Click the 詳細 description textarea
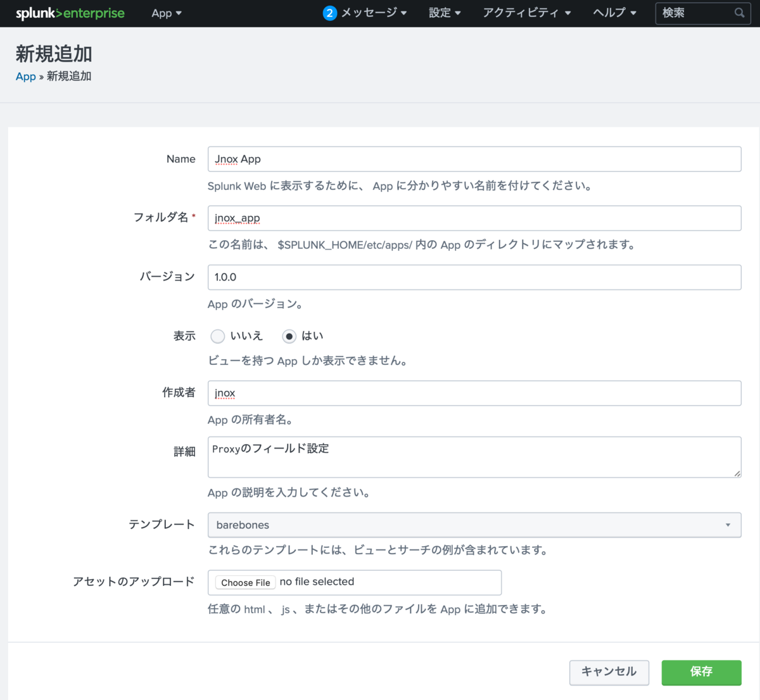The image size is (760, 700). pos(474,457)
